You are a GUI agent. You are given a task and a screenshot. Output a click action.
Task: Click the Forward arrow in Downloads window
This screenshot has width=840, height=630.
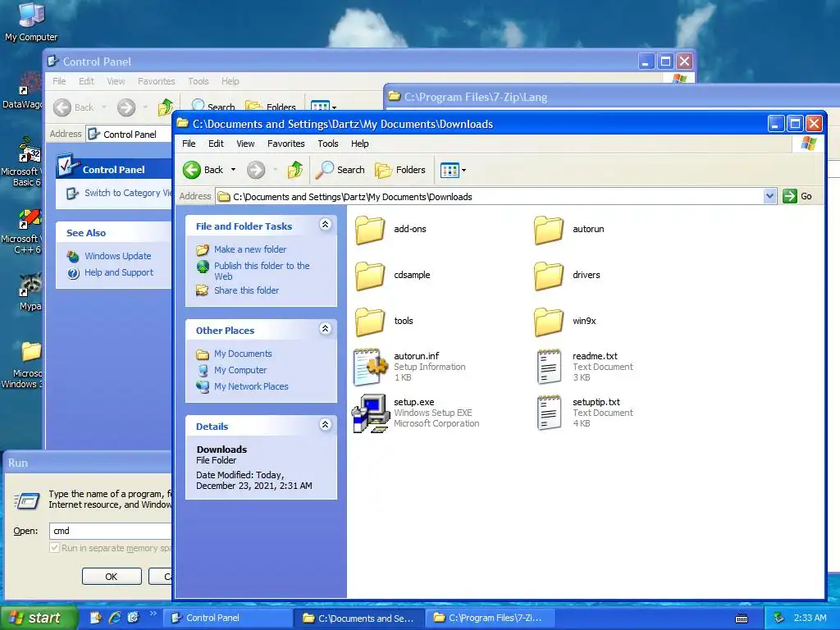coord(256,171)
